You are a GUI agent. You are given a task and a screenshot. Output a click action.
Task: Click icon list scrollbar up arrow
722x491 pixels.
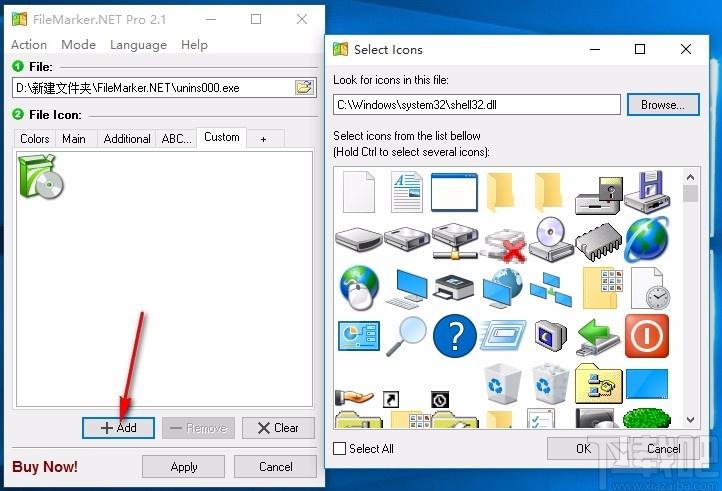690,177
